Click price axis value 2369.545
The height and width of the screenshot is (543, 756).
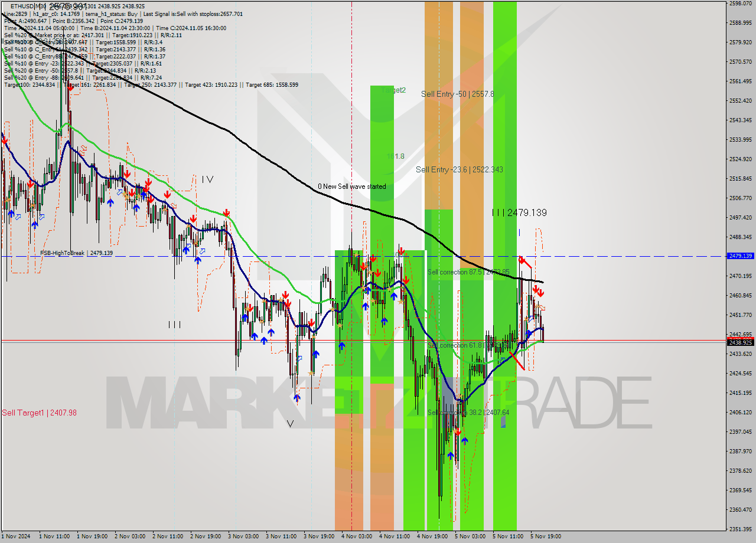[x=741, y=490]
